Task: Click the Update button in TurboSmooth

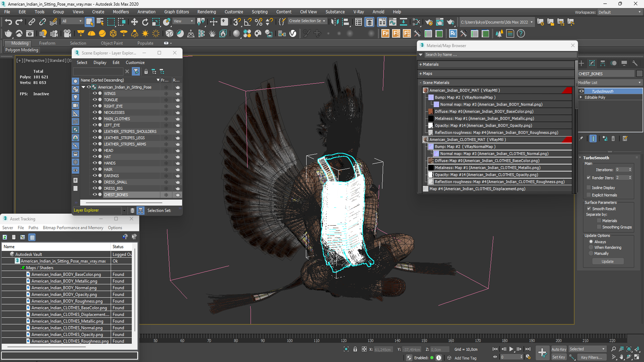Action: coord(607,261)
